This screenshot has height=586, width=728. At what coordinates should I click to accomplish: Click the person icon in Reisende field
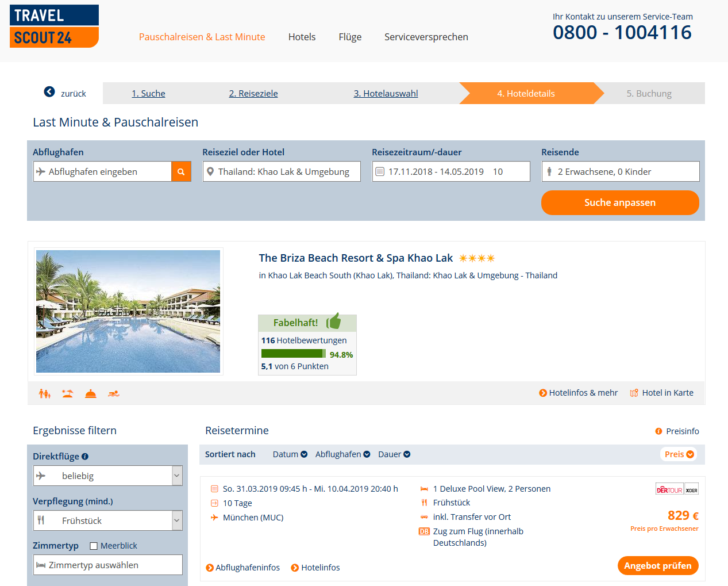[550, 171]
